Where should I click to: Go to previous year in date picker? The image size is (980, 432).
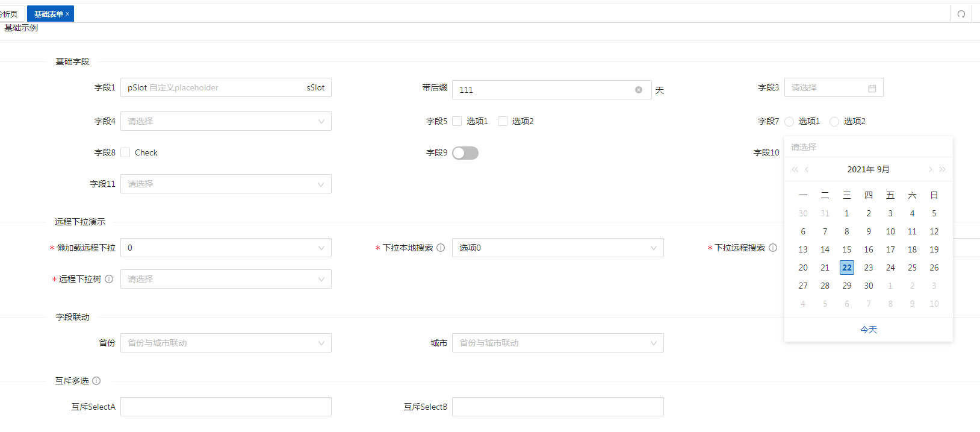click(x=795, y=169)
